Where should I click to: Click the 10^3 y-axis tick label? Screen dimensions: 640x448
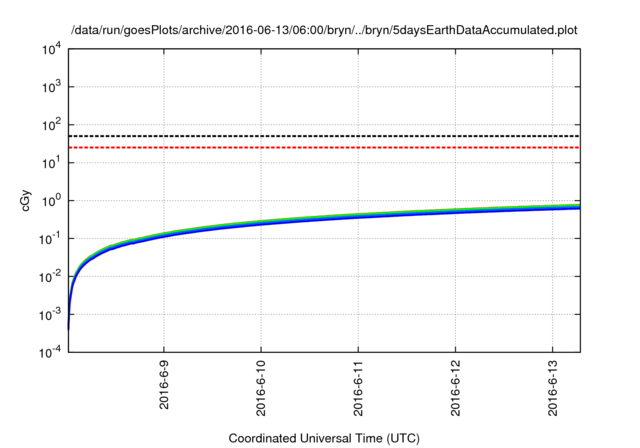click(x=51, y=87)
